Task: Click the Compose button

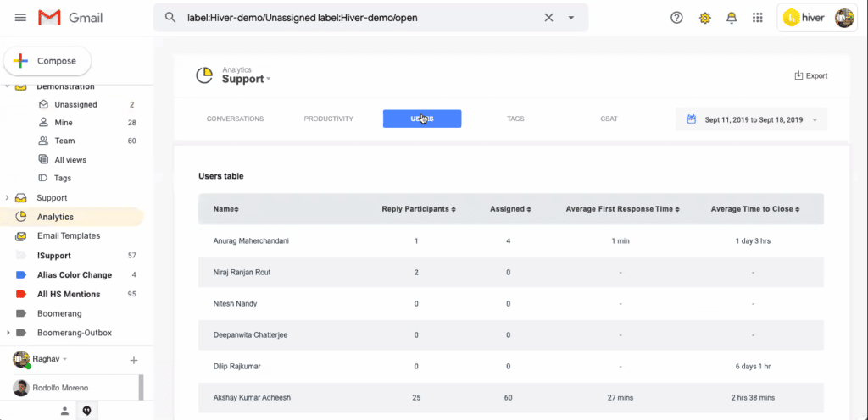Action: [x=47, y=61]
